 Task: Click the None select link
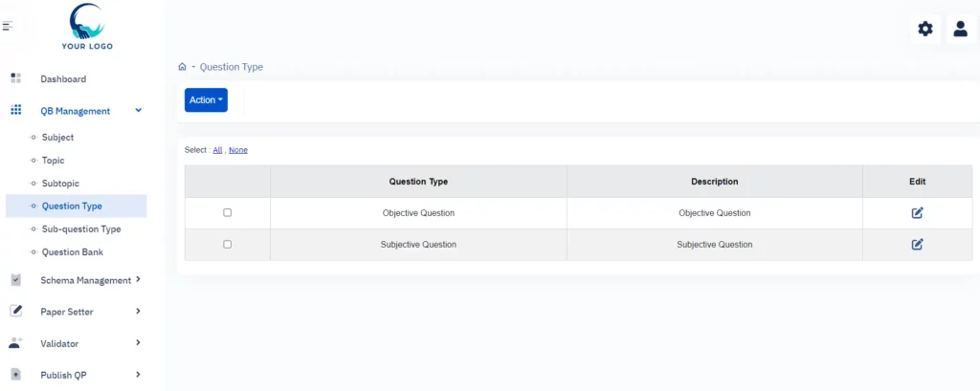click(238, 150)
